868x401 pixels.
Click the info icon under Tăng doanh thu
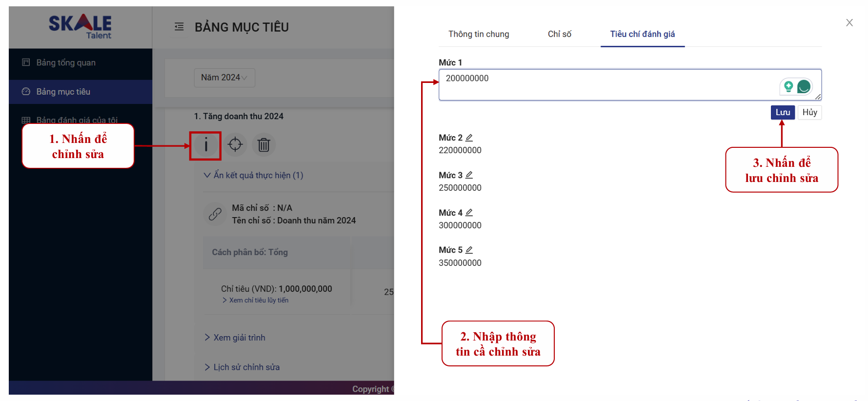coord(205,145)
